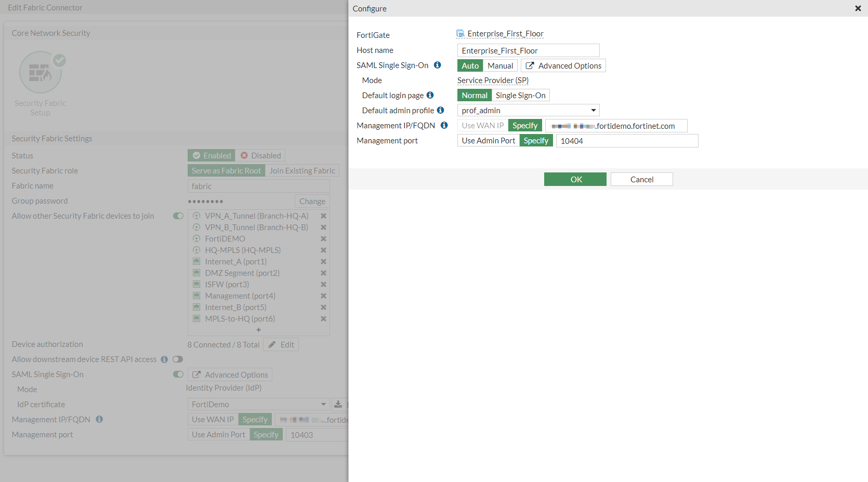The height and width of the screenshot is (482, 868).
Task: Edit the Management port 10403 field
Action: tap(317, 435)
